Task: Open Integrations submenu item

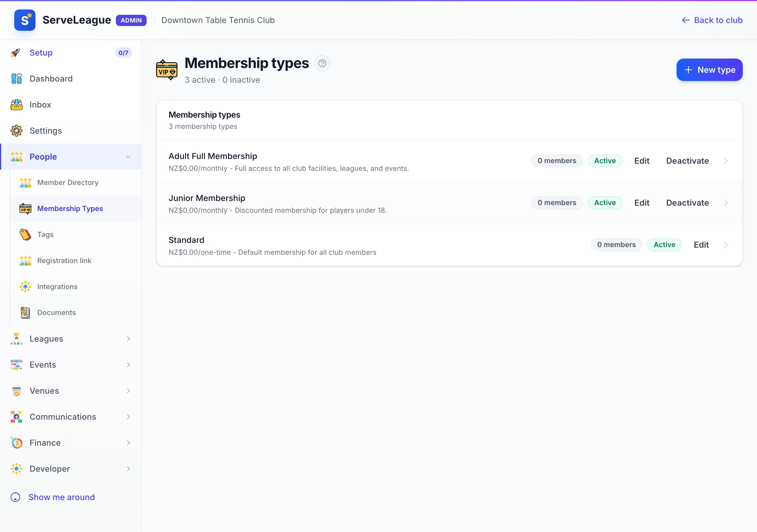Action: point(76,287)
